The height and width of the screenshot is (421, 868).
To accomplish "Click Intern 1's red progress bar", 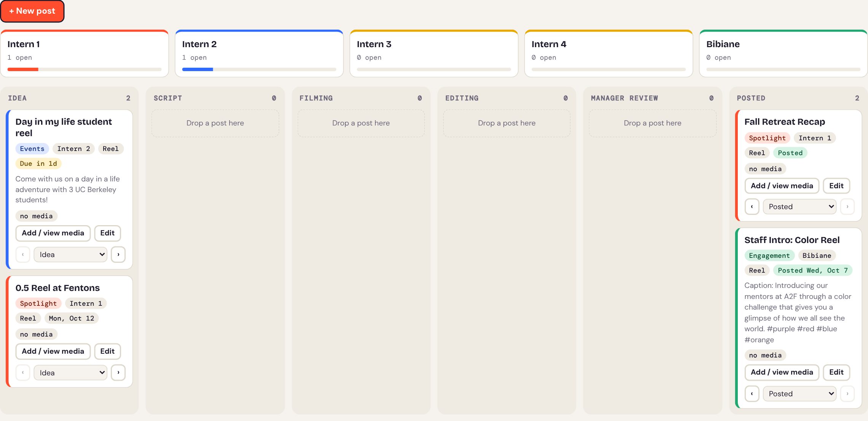I will [23, 69].
